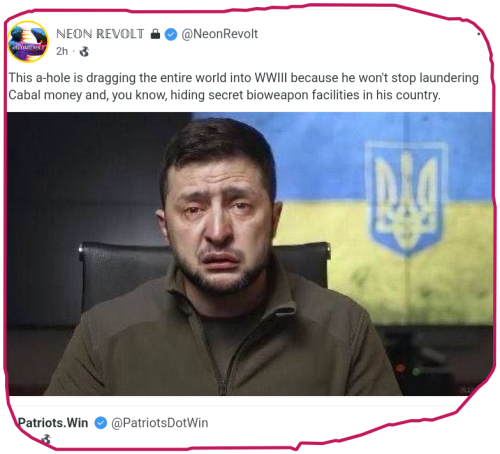
Task: Click the globe visibility icon beside 2h
Action: [84, 51]
